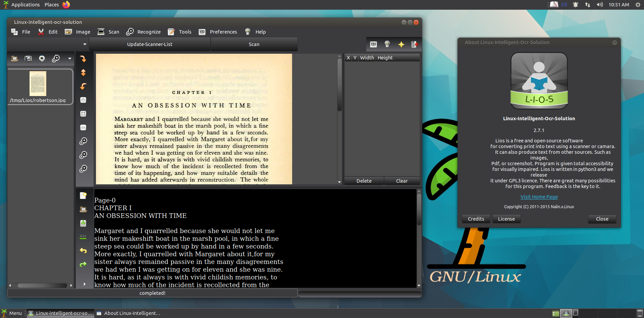The height and width of the screenshot is (318, 644).
Task: Click the EN keyboard layout indicator
Action: tap(564, 5)
